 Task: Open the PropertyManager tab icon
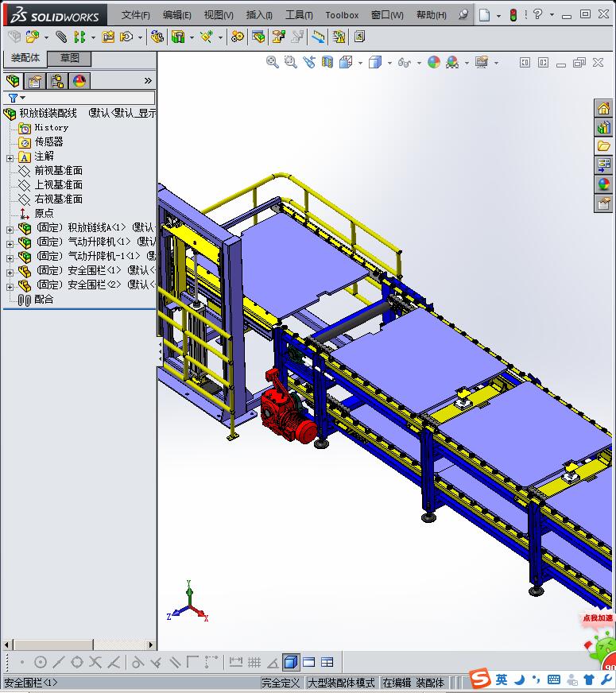[x=34, y=81]
